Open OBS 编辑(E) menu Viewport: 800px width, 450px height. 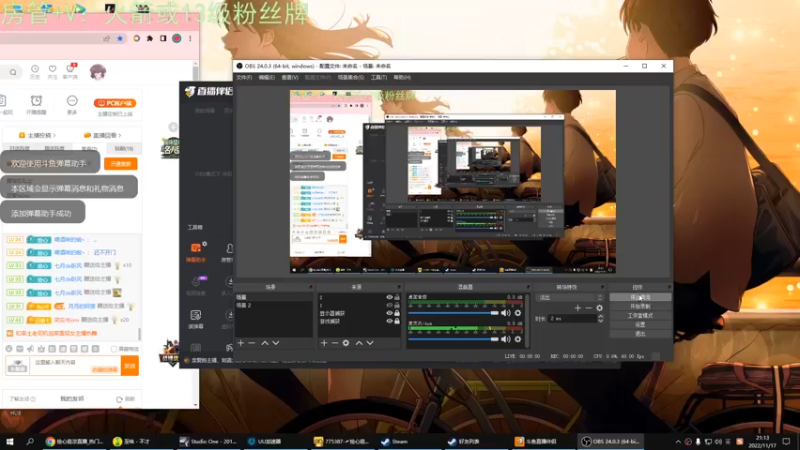(x=266, y=78)
